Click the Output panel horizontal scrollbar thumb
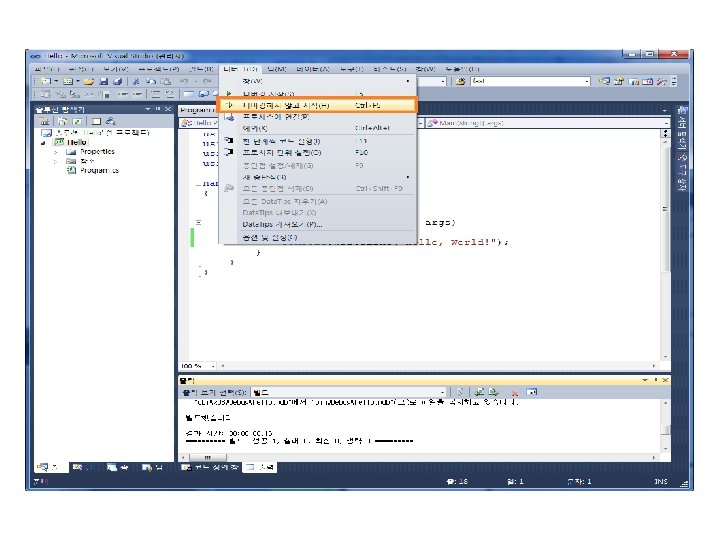720x540 pixels. (208, 458)
